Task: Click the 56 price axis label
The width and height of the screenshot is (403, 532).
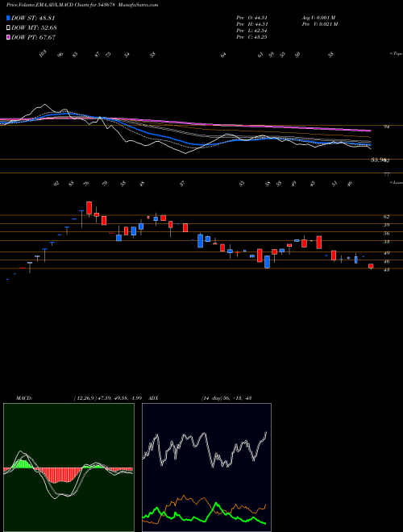Action: [x=387, y=234]
